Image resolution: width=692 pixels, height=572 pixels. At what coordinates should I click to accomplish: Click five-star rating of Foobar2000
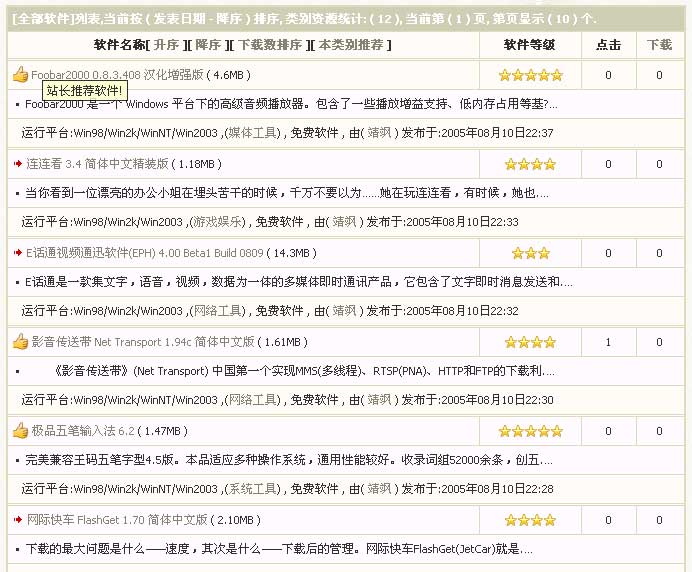530,75
